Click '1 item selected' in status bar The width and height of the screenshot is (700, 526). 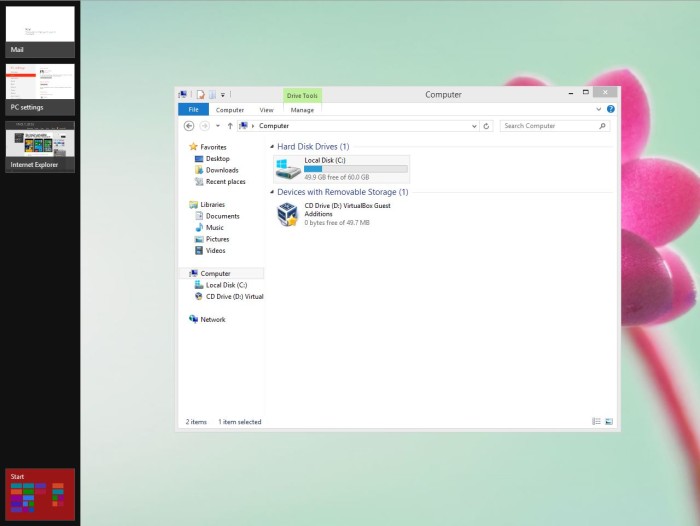click(240, 422)
